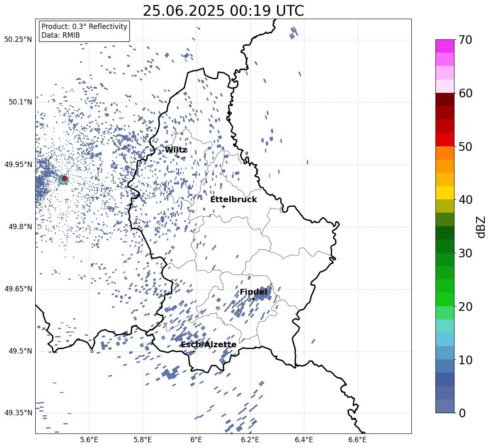The width and height of the screenshot is (491, 448).
Task: Click the 49.35°N latitude label
Action: 18,413
